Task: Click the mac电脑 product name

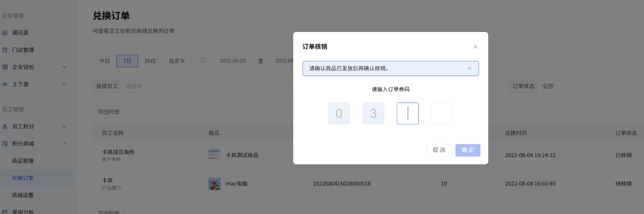Action: click(x=237, y=184)
